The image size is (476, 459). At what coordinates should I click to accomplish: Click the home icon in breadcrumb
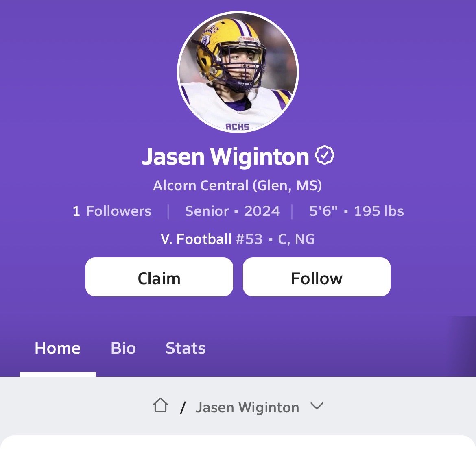[160, 405]
